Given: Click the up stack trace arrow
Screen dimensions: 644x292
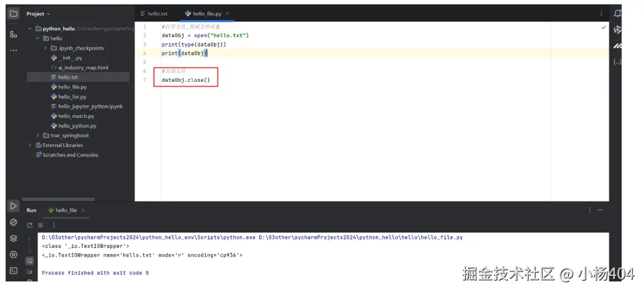Looking at the screenshot, I should point(30,239).
